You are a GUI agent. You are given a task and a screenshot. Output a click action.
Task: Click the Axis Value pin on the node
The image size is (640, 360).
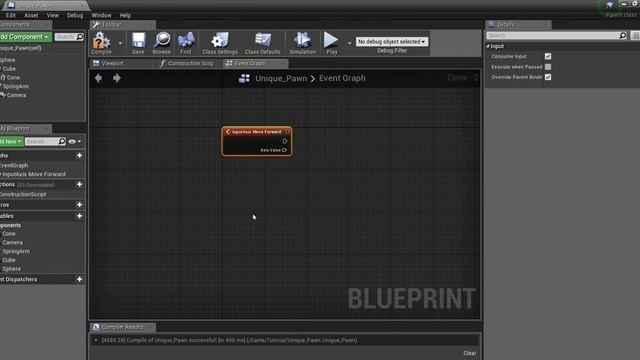(x=284, y=150)
